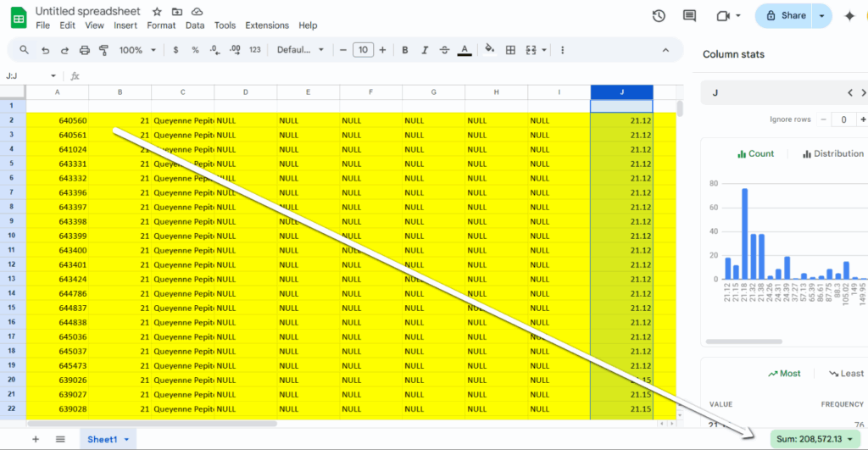Open the Tools menu
This screenshot has height=450, width=868.
pos(225,25)
